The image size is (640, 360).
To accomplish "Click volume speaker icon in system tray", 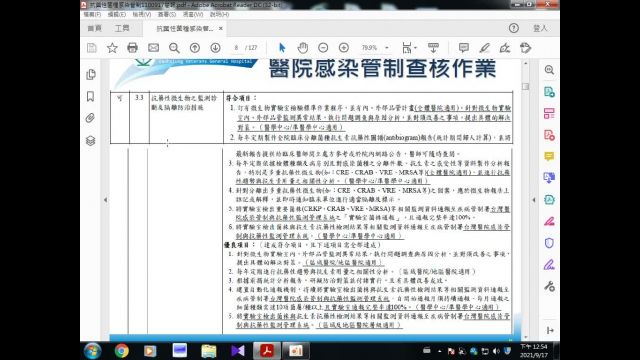I will [x=496, y=351].
